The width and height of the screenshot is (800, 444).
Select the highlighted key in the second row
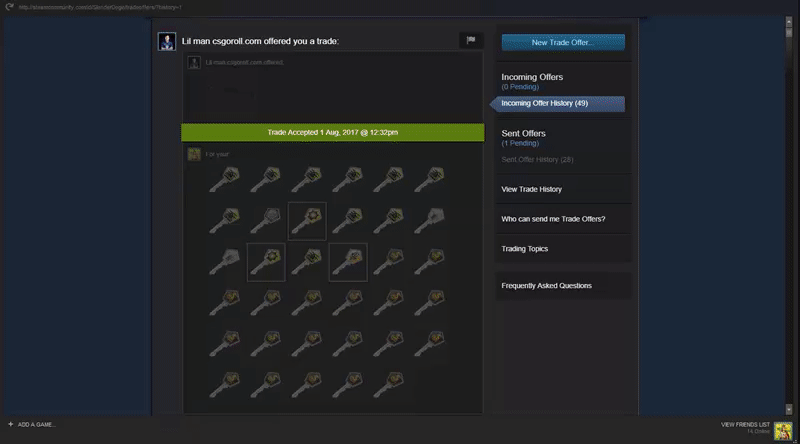click(x=307, y=221)
